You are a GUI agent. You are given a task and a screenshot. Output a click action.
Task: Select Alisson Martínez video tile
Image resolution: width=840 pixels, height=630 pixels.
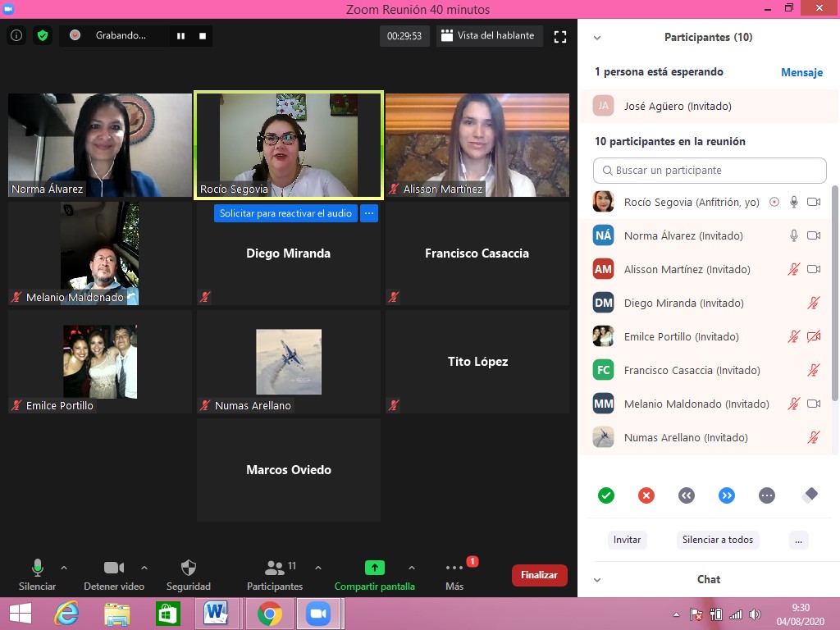click(477, 145)
